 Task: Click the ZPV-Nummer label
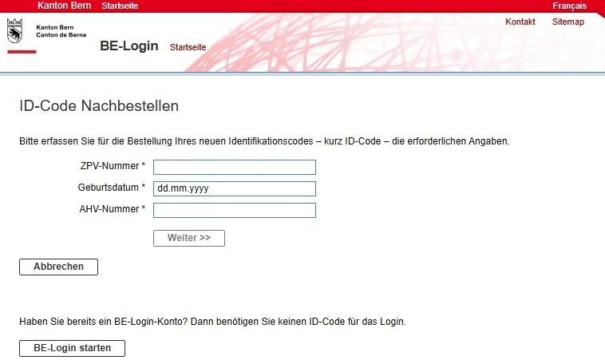113,166
